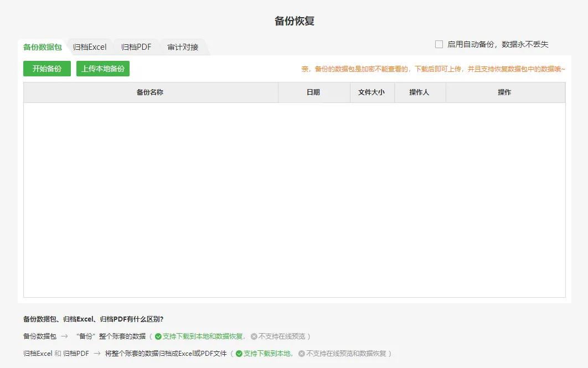Click the green link 支持下载到本地和数据恢复
Screen dimensions: 588x368
click(x=203, y=336)
